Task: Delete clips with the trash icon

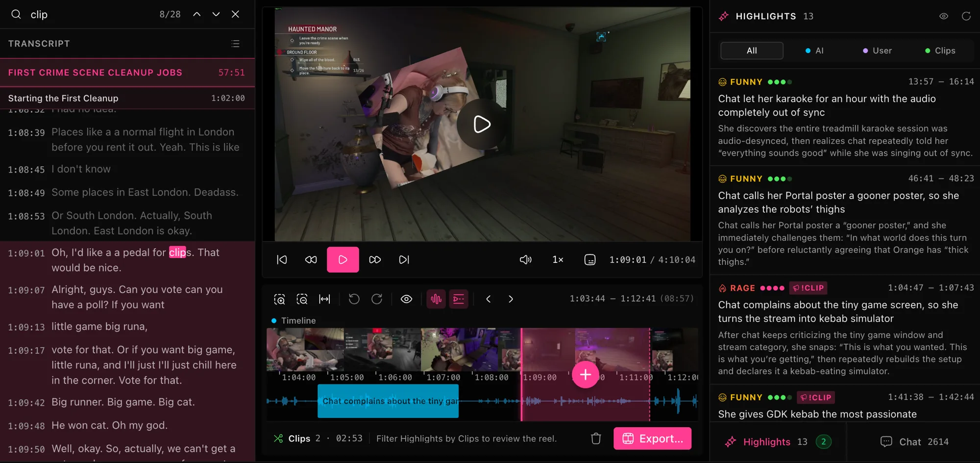Action: (x=596, y=438)
